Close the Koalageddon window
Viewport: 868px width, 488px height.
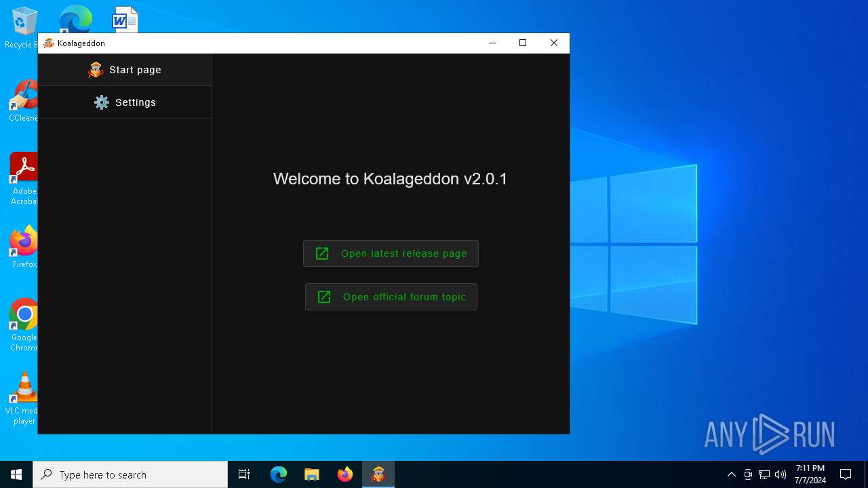(554, 43)
